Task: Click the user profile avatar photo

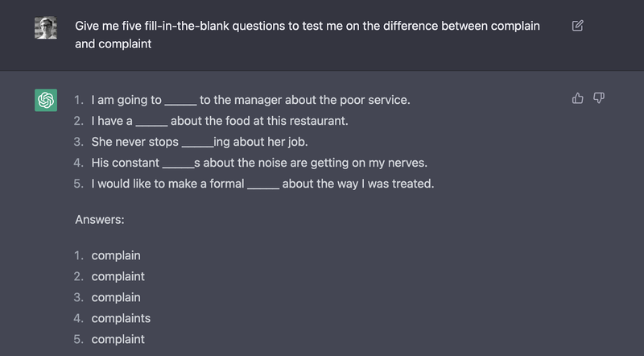Action: 46,29
